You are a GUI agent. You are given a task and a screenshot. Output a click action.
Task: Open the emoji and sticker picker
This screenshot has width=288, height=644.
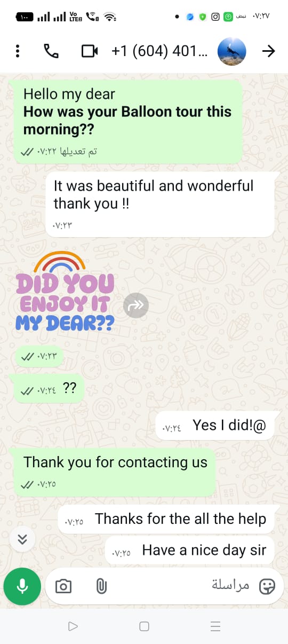click(x=267, y=586)
